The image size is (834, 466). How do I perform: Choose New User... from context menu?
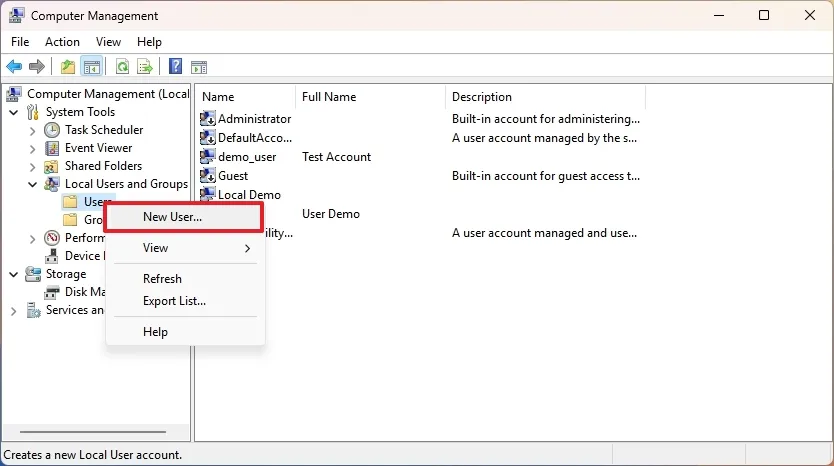pyautogui.click(x=172, y=217)
